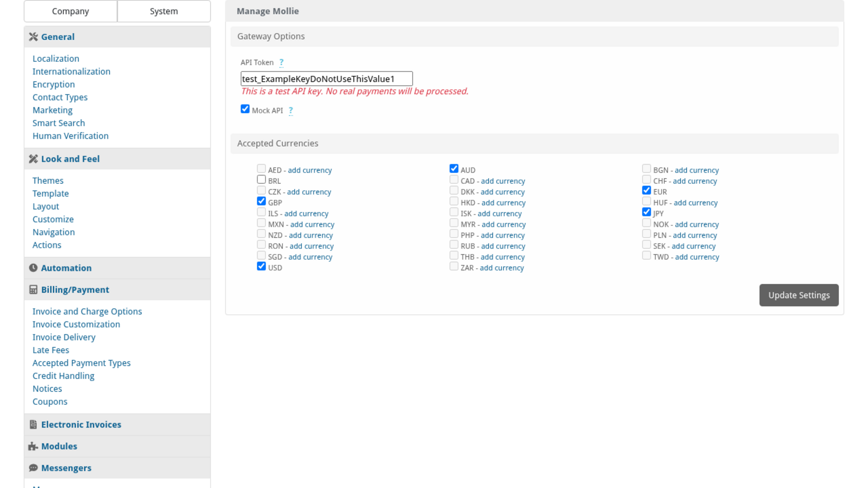Uncheck the GBP currency checkbox
Screen dimensions: 868x488
pyautogui.click(x=261, y=202)
